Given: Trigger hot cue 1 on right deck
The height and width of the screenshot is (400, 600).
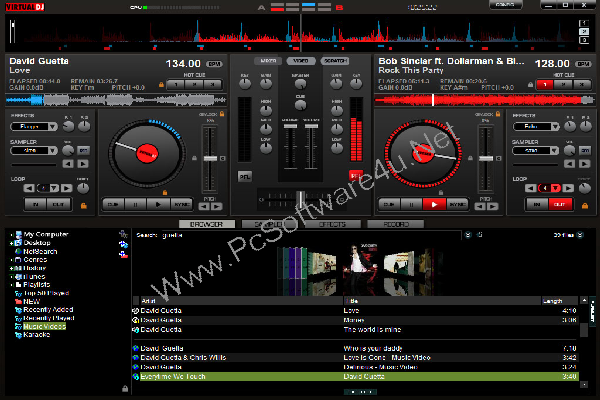Looking at the screenshot, I should point(545,84).
